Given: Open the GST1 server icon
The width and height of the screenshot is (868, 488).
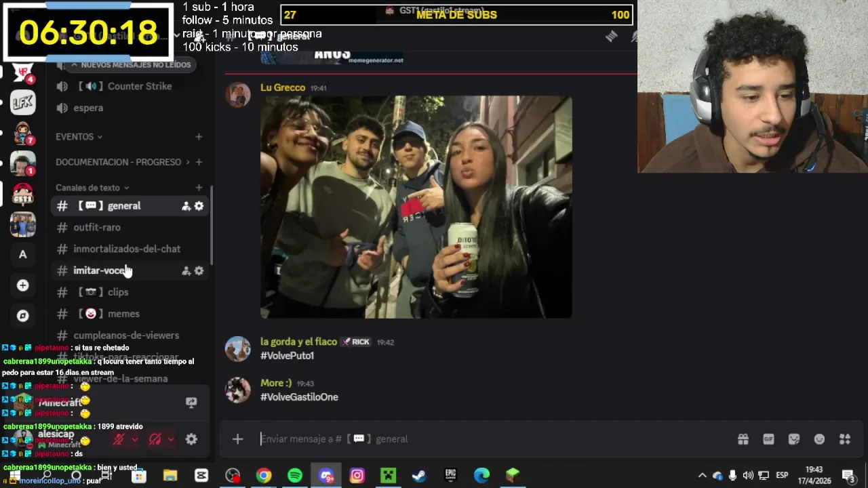Looking at the screenshot, I should (x=23, y=193).
